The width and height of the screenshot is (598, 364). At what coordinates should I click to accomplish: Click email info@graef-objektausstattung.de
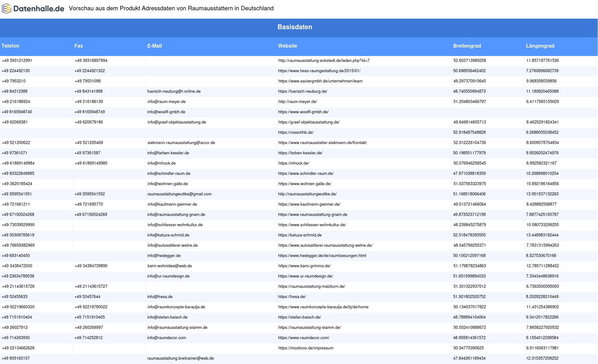tap(177, 122)
